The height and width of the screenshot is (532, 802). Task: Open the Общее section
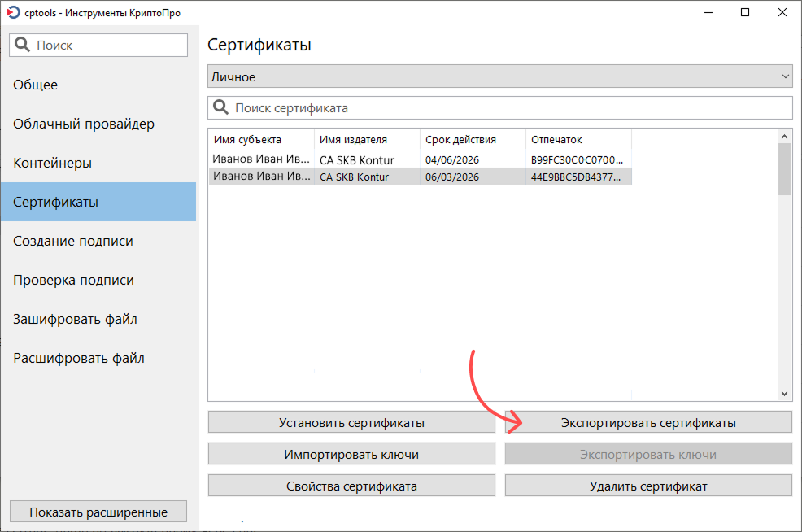pos(36,85)
